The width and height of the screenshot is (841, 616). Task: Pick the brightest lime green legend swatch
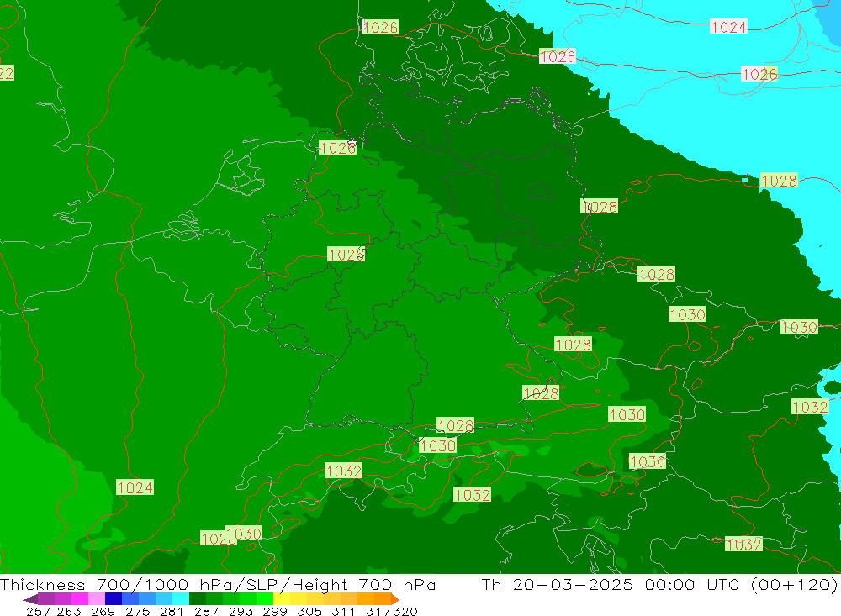pos(265,599)
